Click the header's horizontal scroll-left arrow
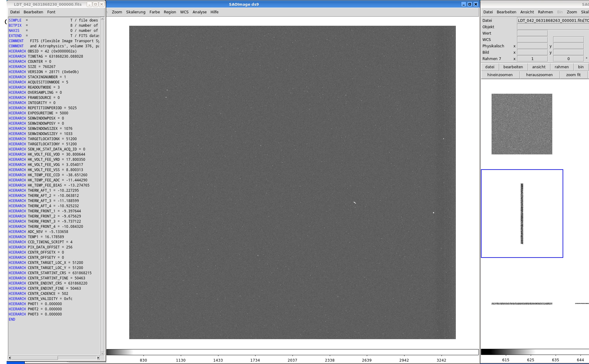589x364 pixels. pyautogui.click(x=10, y=358)
